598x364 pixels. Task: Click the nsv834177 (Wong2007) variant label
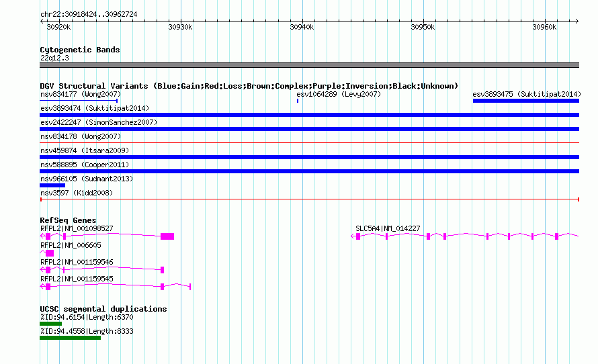(x=81, y=94)
